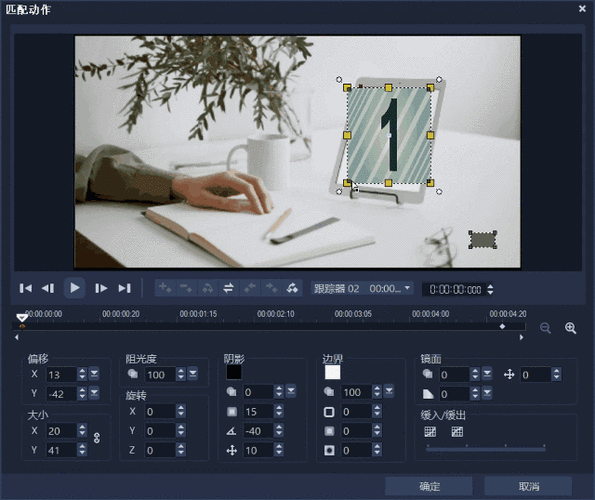Open the 跟踪器 02 tracker dropdown
The height and width of the screenshot is (500, 595).
362,289
